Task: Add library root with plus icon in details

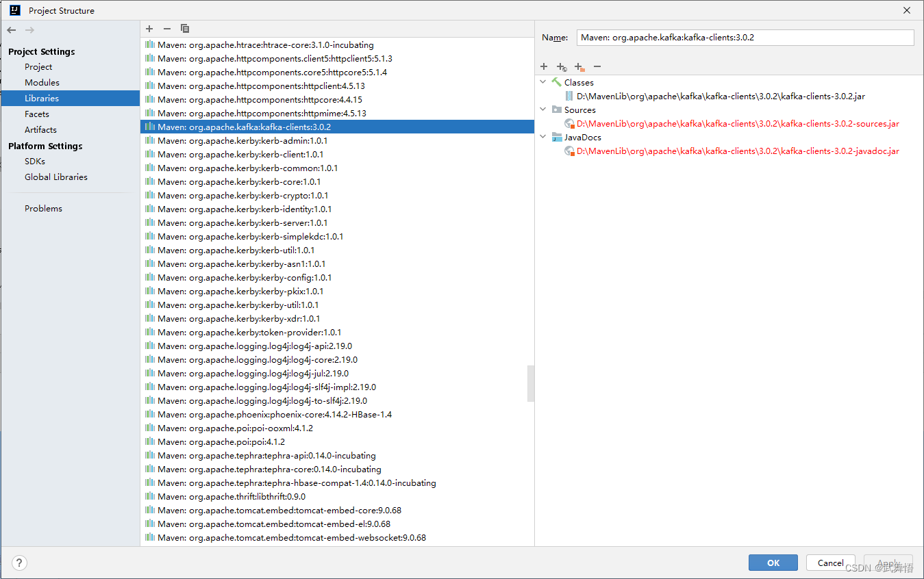Action: (544, 66)
